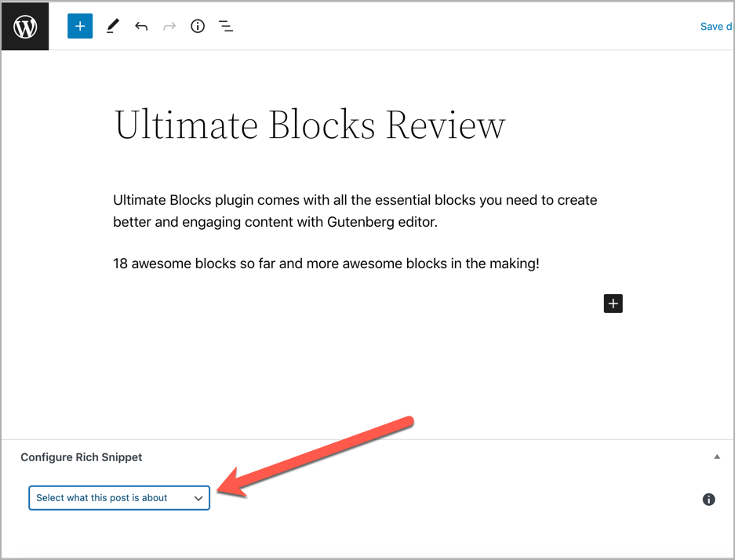Open the List View outline icon
This screenshot has width=735, height=560.
point(226,27)
